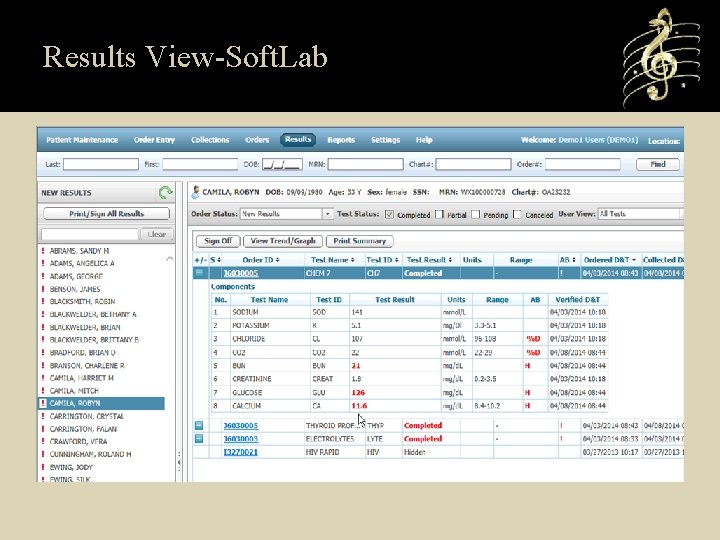The image size is (720, 540).
Task: Sort by Test ID column header
Action: 382,260
